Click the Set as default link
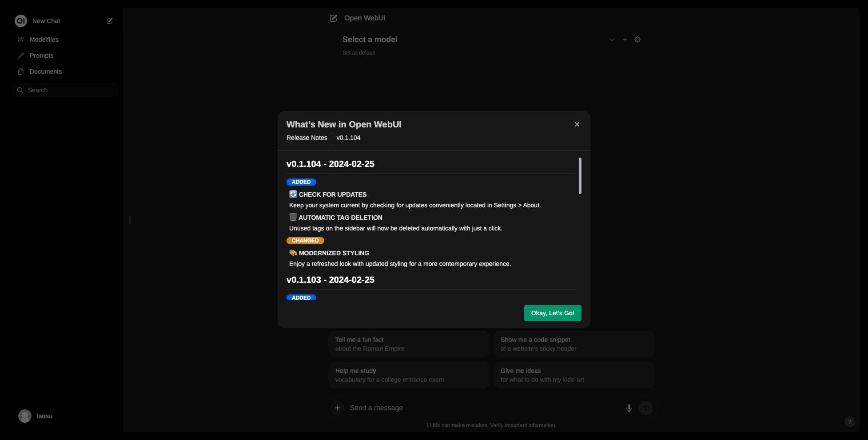 pos(358,53)
